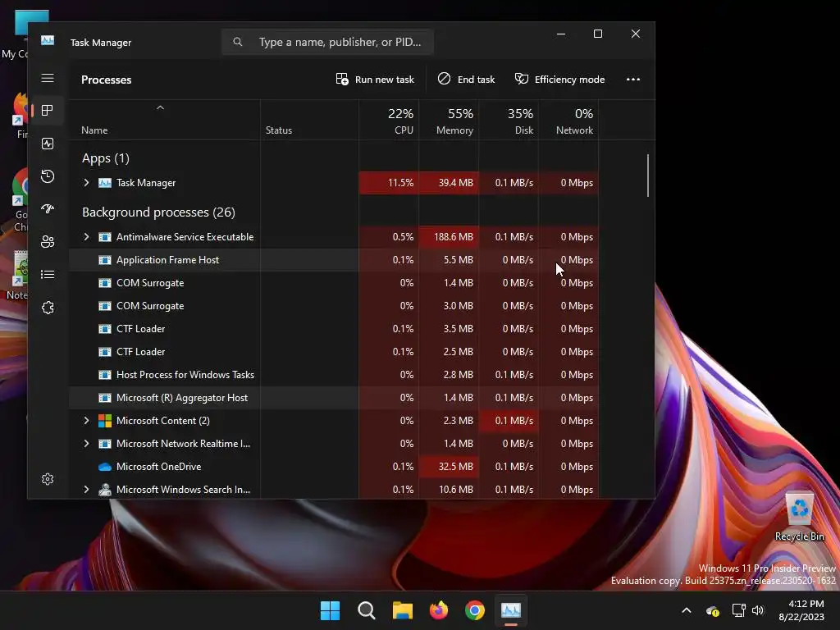Open the App history sidebar icon
Image resolution: width=840 pixels, height=630 pixels.
48,176
